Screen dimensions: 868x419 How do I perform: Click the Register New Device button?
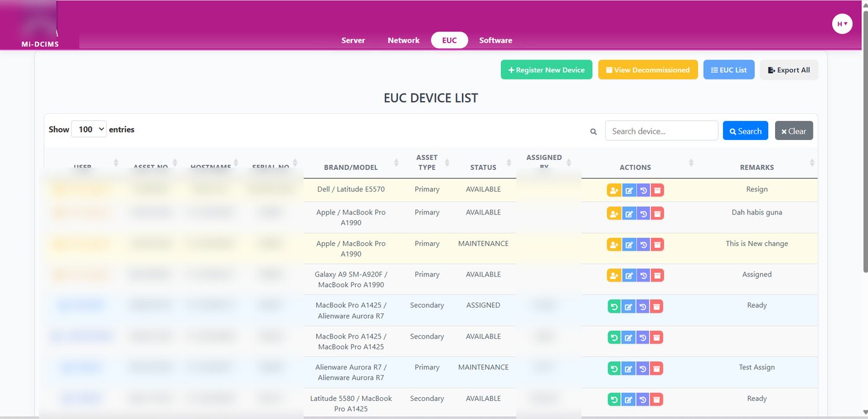click(547, 70)
